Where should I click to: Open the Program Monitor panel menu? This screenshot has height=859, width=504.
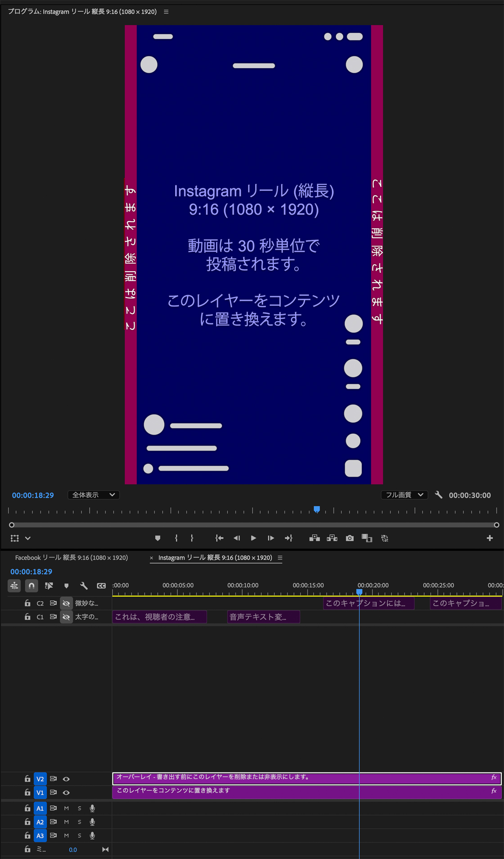pyautogui.click(x=166, y=12)
